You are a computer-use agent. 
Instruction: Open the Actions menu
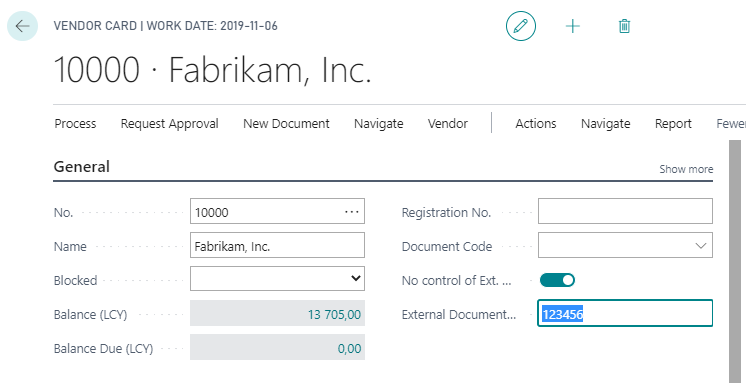pyautogui.click(x=536, y=124)
